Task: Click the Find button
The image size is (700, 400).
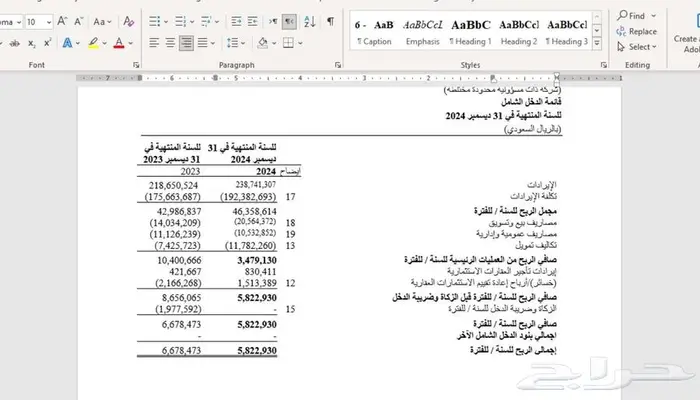Action: tap(631, 16)
